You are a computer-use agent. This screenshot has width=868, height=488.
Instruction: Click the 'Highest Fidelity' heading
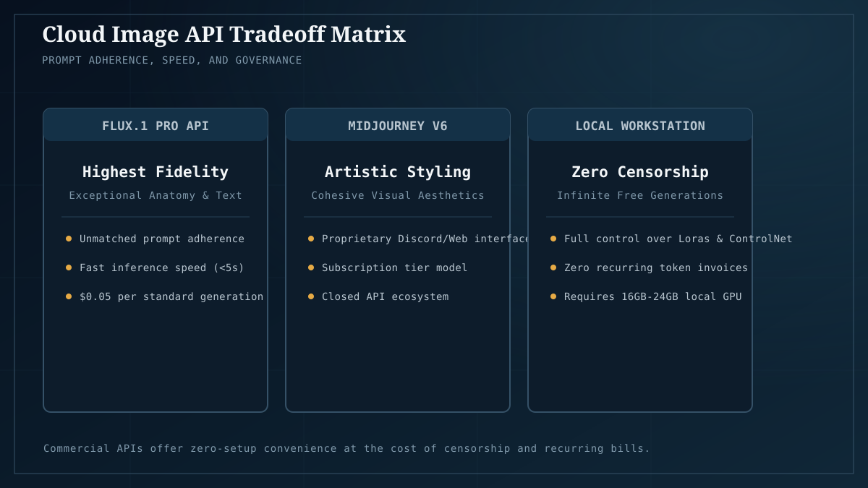[x=156, y=171]
